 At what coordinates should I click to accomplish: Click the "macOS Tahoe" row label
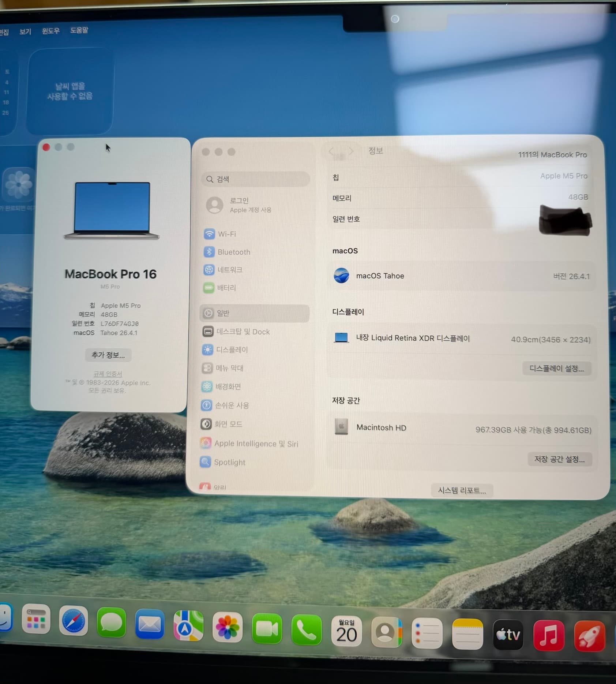pyautogui.click(x=380, y=276)
